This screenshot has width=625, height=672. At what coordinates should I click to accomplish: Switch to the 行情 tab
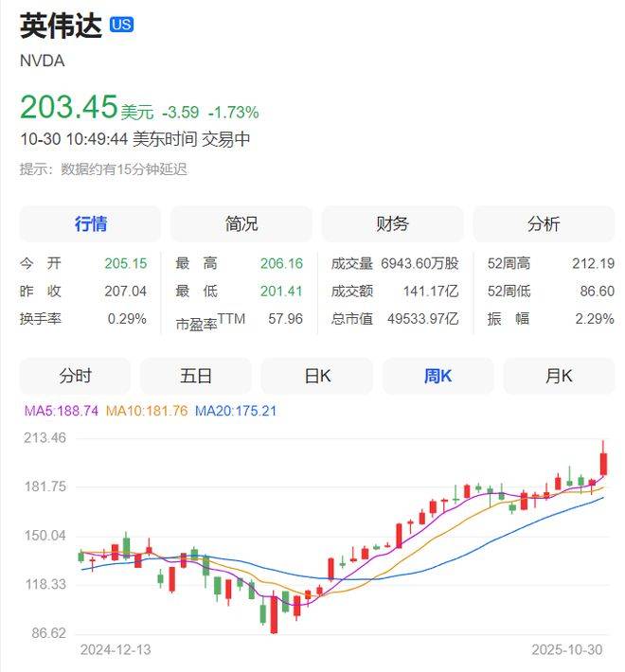tap(91, 224)
